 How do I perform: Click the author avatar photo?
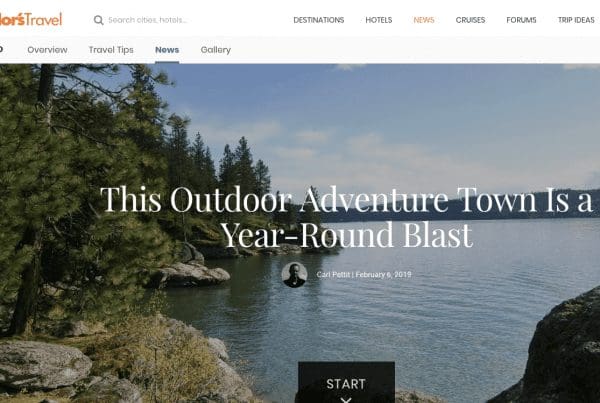pyautogui.click(x=294, y=275)
